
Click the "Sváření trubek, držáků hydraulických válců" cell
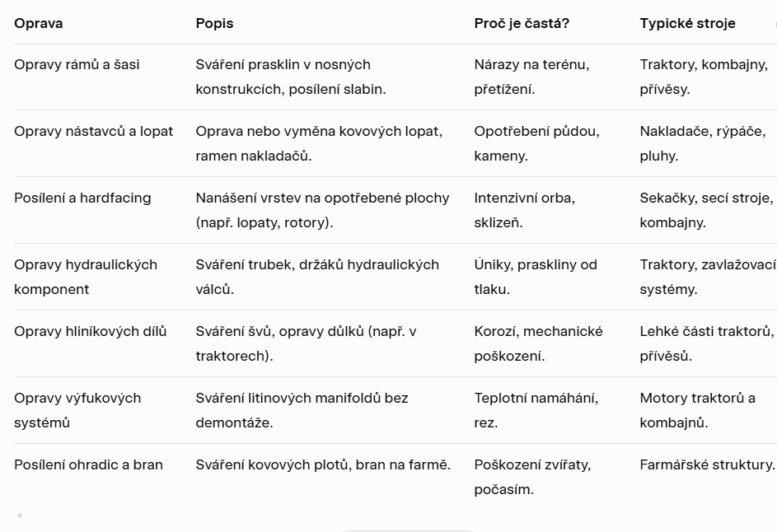(x=316, y=277)
